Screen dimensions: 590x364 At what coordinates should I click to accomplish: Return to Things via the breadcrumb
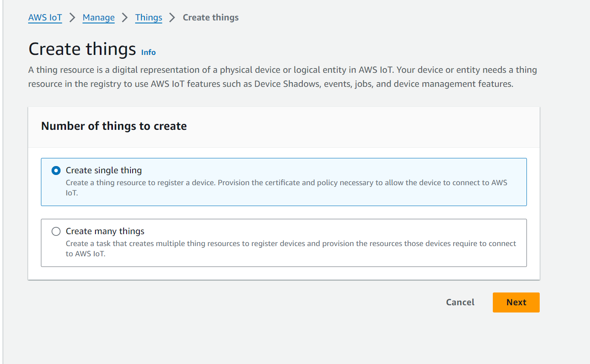(148, 17)
